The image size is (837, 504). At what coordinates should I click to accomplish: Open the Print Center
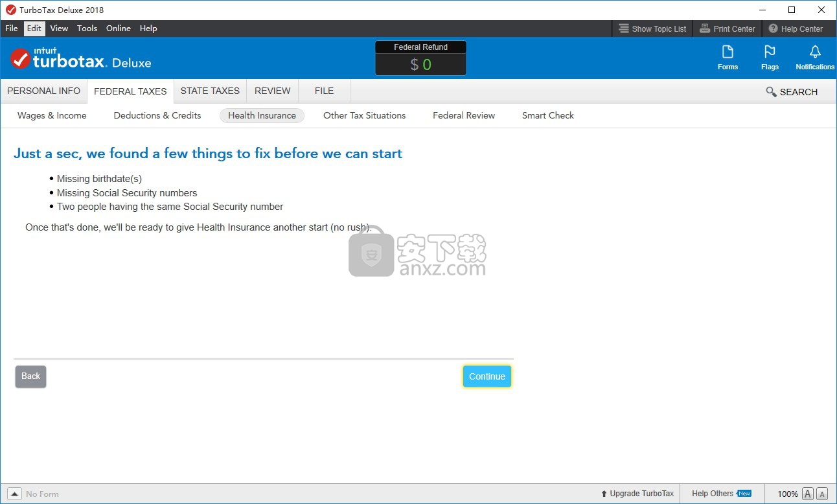728,29
